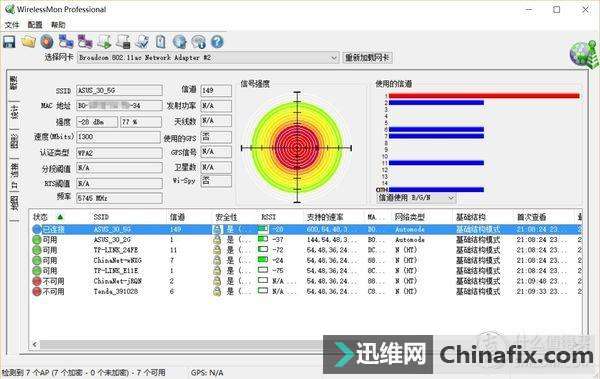Click the red channel 1 usage bar
Image resolution: width=600 pixels, height=379 pixels.
click(x=484, y=96)
